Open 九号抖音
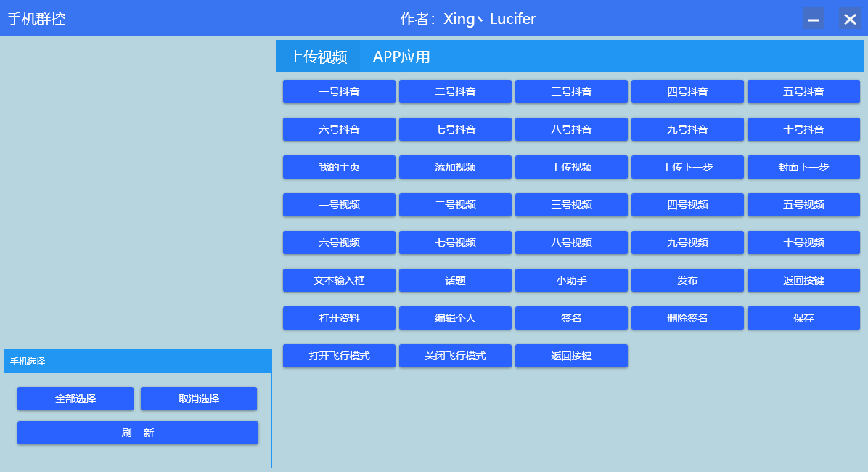This screenshot has height=472, width=868. pos(687,129)
